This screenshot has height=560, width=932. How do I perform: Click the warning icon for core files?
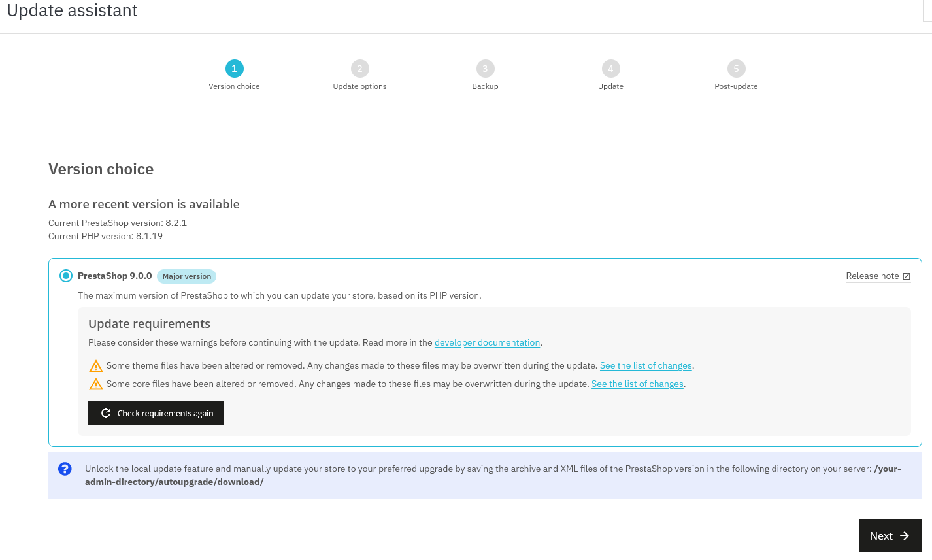coord(96,384)
